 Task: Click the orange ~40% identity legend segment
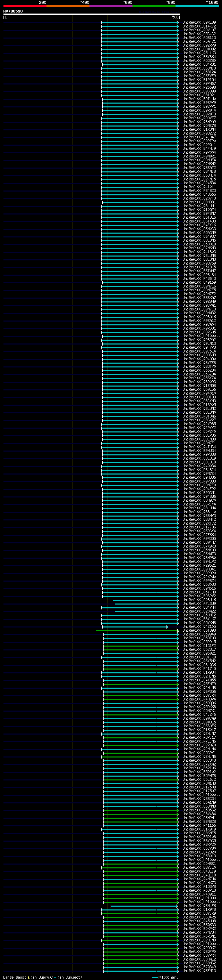[68, 6]
